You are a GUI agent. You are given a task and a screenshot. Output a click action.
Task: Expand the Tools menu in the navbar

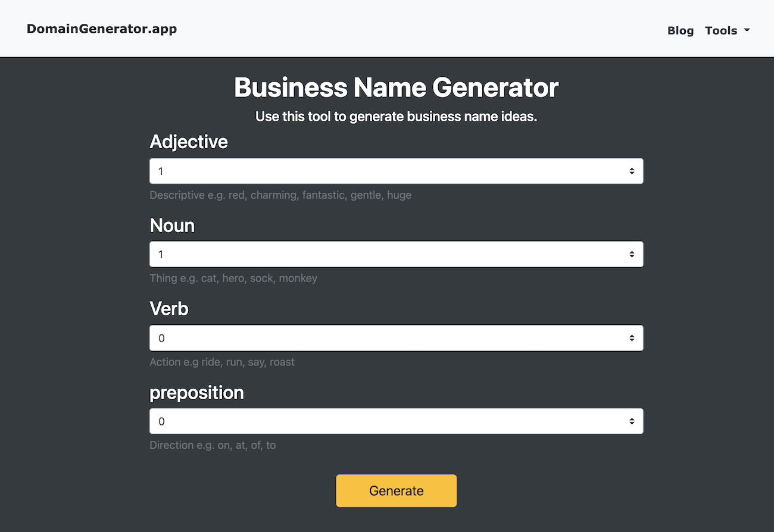(x=722, y=30)
